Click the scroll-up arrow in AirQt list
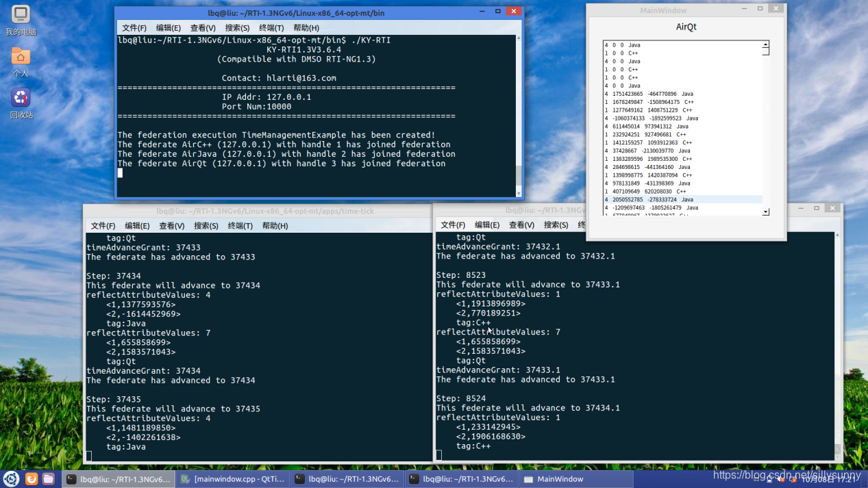Image resolution: width=868 pixels, height=488 pixels. pos(765,44)
